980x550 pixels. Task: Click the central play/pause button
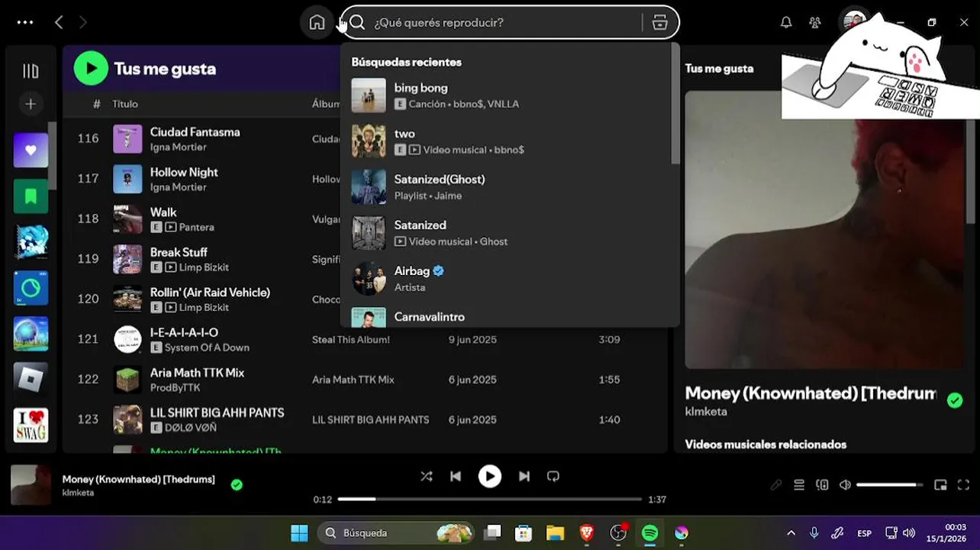[x=490, y=477]
